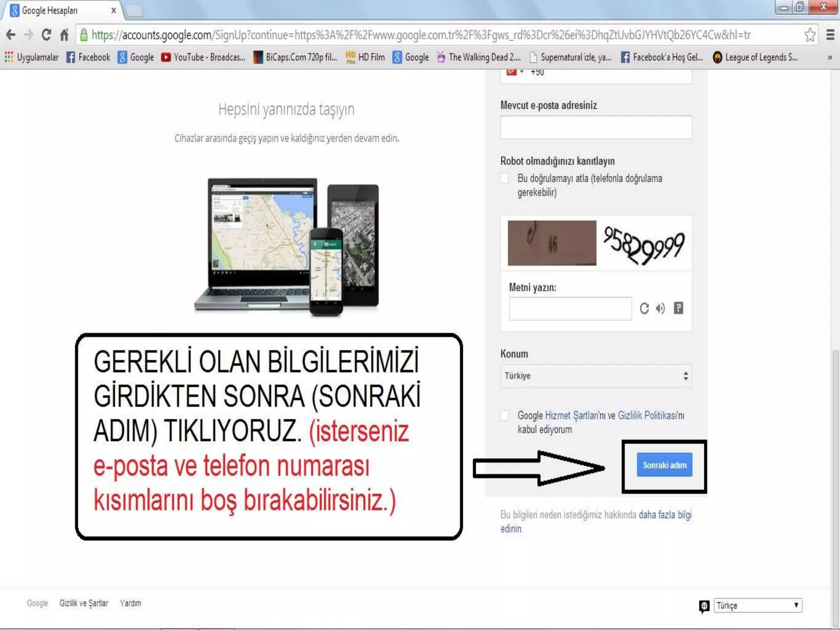Open The Walking Dead bookmark
The image size is (840, 630).
tap(479, 57)
